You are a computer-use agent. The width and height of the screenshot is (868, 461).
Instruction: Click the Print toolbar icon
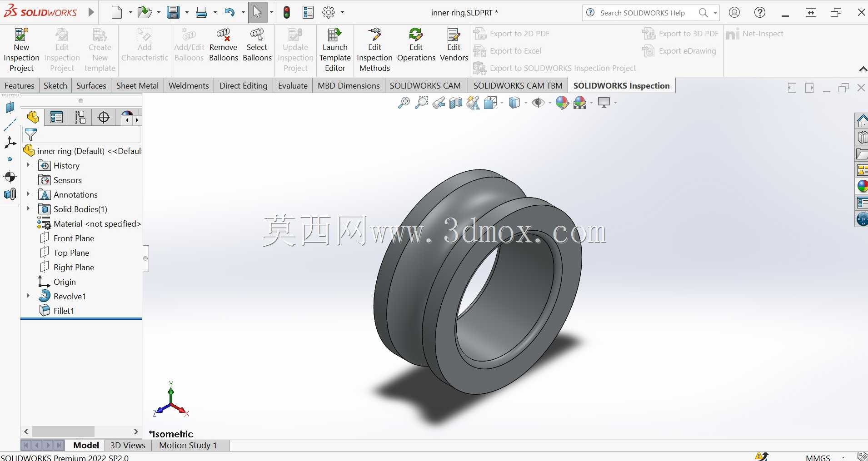click(201, 12)
